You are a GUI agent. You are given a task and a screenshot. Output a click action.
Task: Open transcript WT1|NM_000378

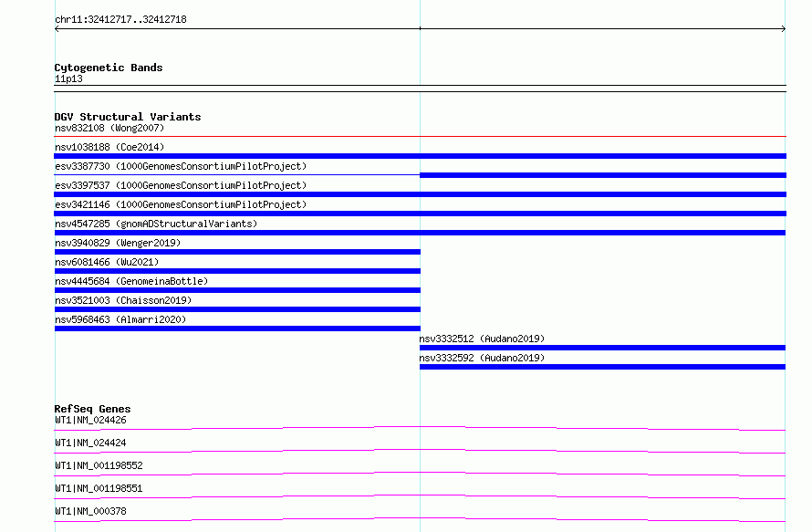pyautogui.click(x=90, y=511)
